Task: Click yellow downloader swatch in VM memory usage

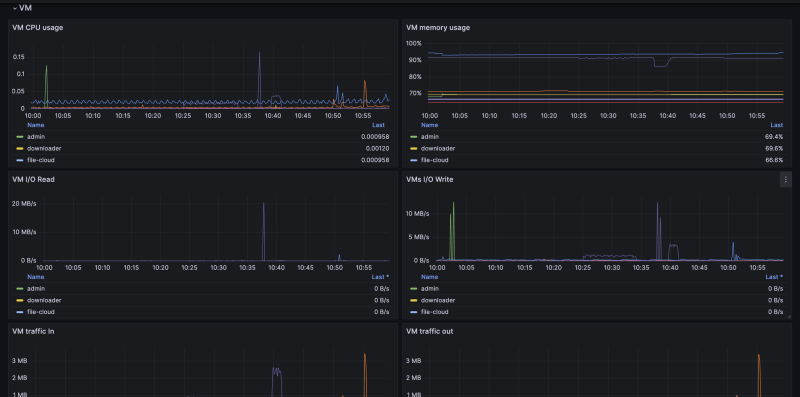Action: tap(414, 149)
